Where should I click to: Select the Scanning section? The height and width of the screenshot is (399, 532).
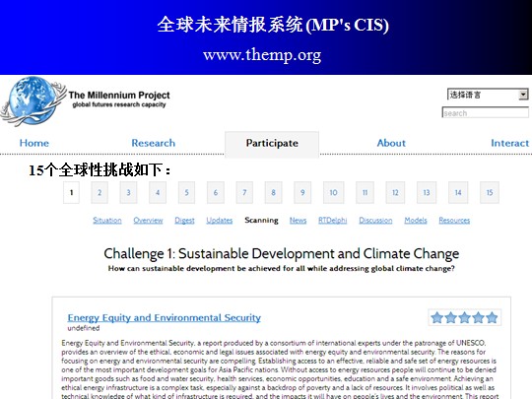point(262,221)
